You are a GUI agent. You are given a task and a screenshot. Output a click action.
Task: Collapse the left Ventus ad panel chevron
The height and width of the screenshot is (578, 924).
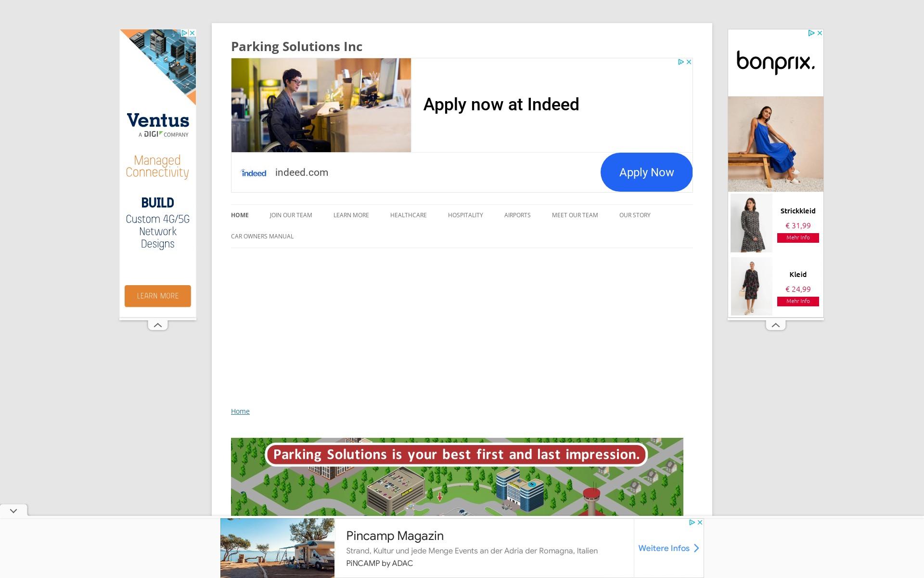tap(158, 326)
